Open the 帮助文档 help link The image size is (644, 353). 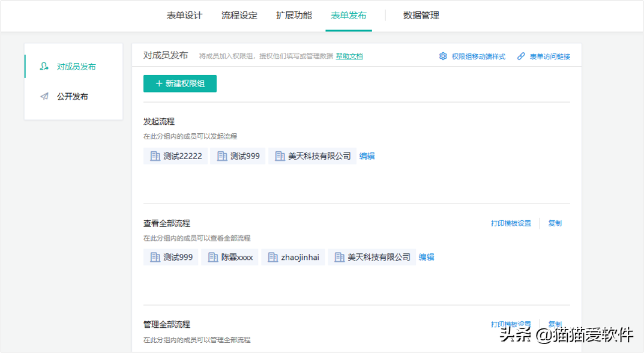(349, 55)
